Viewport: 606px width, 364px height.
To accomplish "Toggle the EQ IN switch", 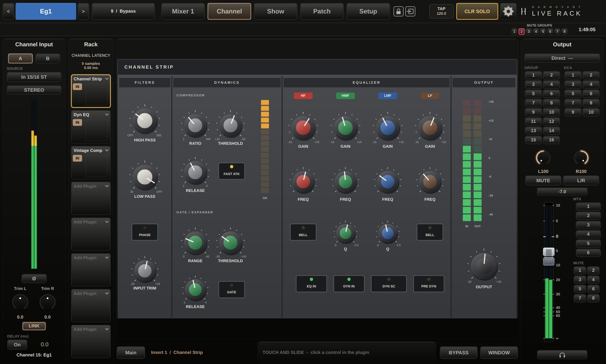I will pyautogui.click(x=311, y=284).
